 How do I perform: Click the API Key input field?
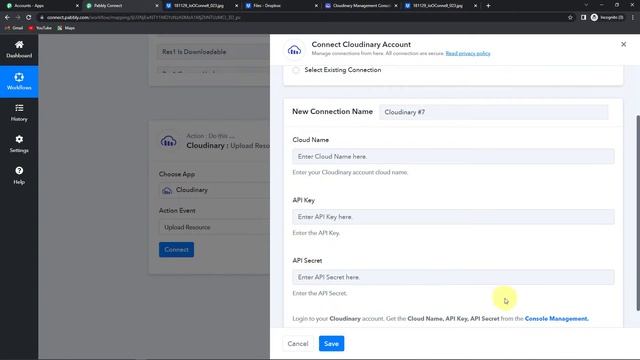(453, 217)
